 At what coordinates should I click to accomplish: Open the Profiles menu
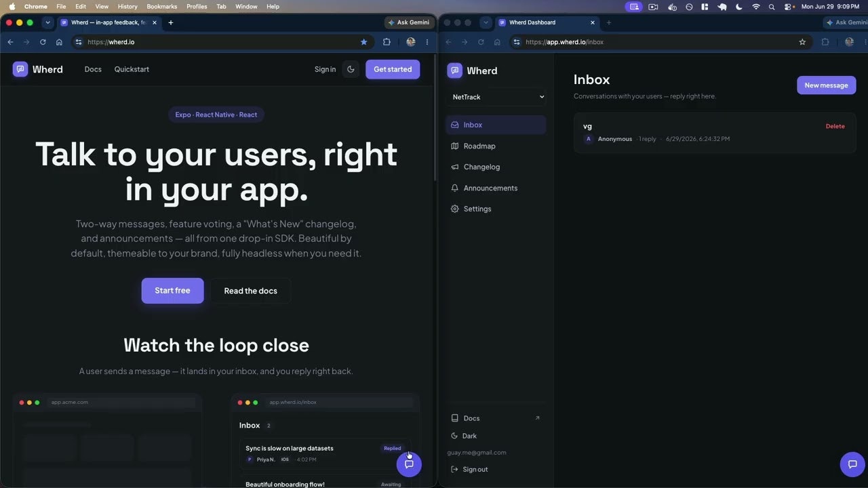pos(197,6)
